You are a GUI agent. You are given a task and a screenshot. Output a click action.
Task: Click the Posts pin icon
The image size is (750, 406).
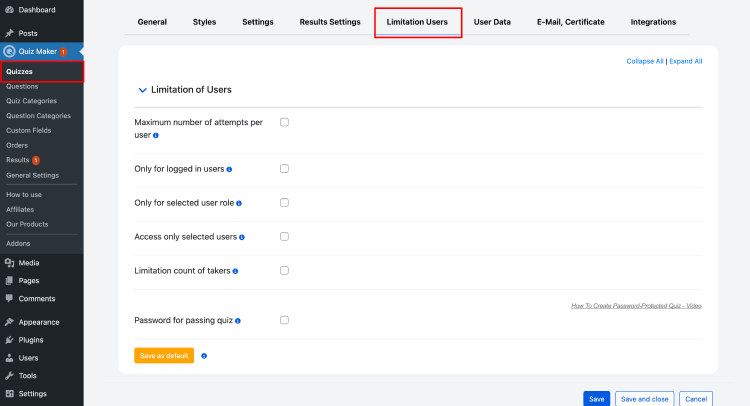[x=9, y=33]
